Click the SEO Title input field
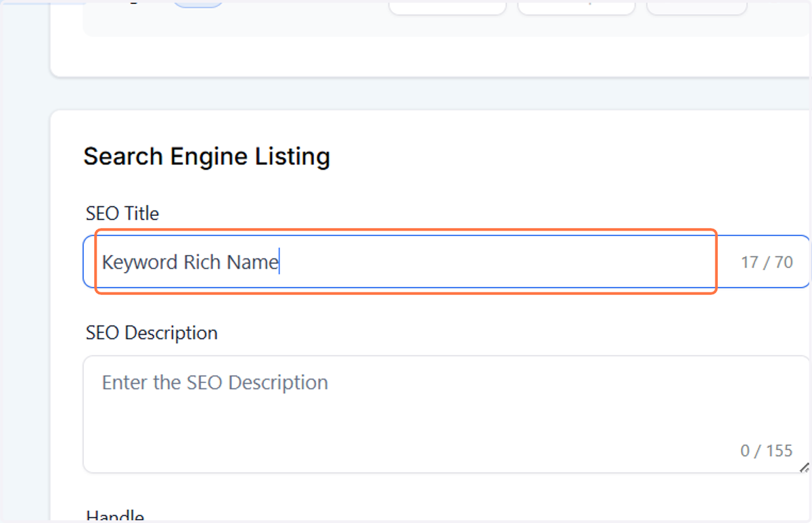 coord(447,262)
